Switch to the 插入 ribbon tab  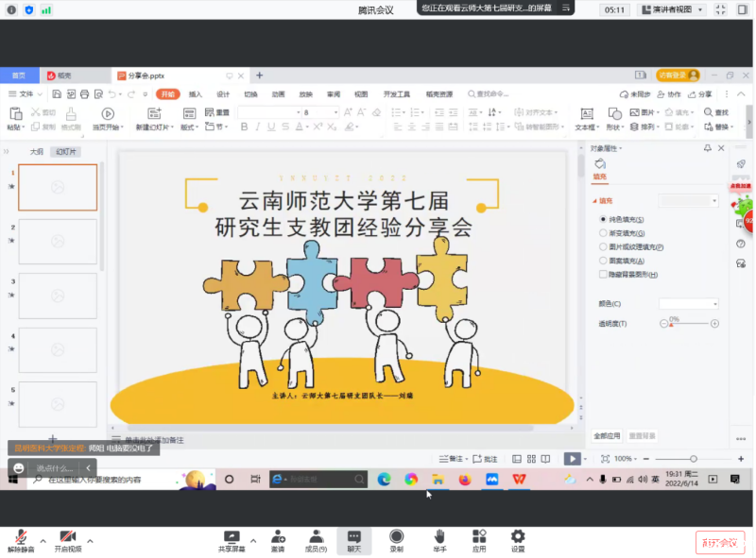[196, 94]
